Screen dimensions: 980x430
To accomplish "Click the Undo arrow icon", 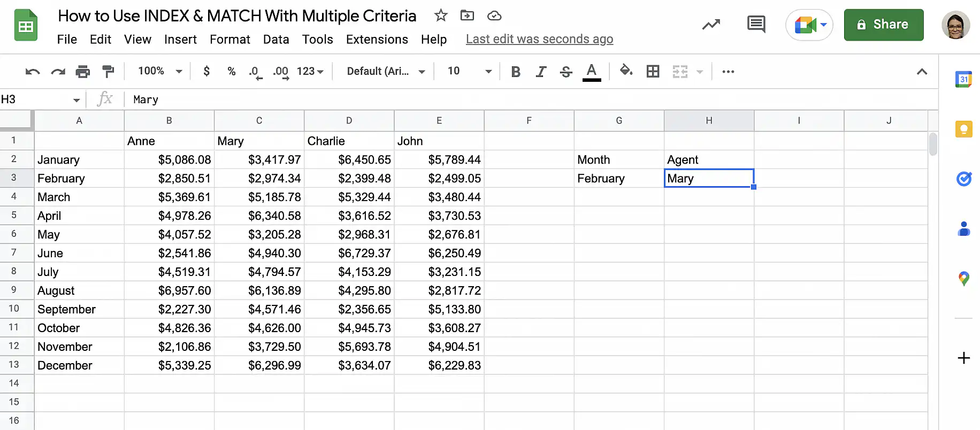I will (x=33, y=71).
